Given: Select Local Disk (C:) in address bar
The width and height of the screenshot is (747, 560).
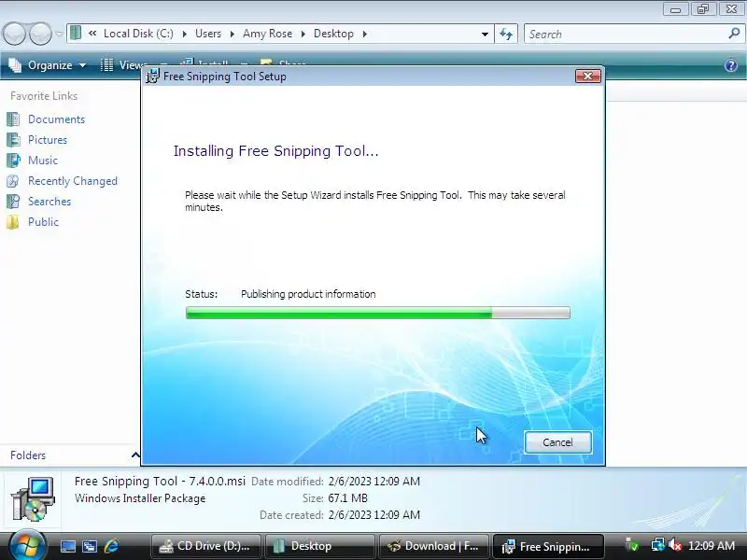Looking at the screenshot, I should click(138, 34).
